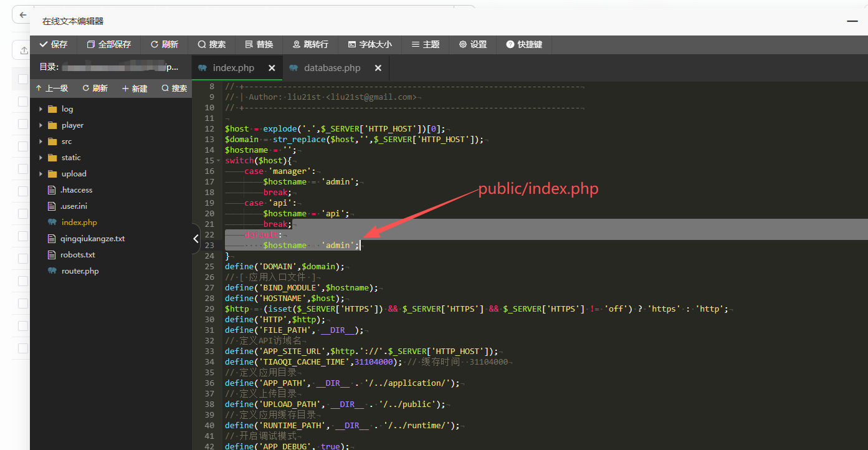Open the qingqiukangze.txt file

93,239
